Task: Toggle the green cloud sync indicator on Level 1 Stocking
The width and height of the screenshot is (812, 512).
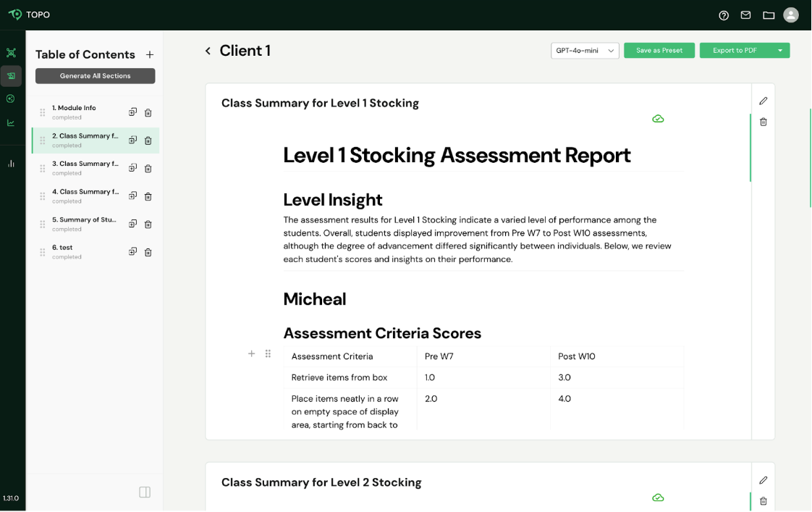Action: 658,118
